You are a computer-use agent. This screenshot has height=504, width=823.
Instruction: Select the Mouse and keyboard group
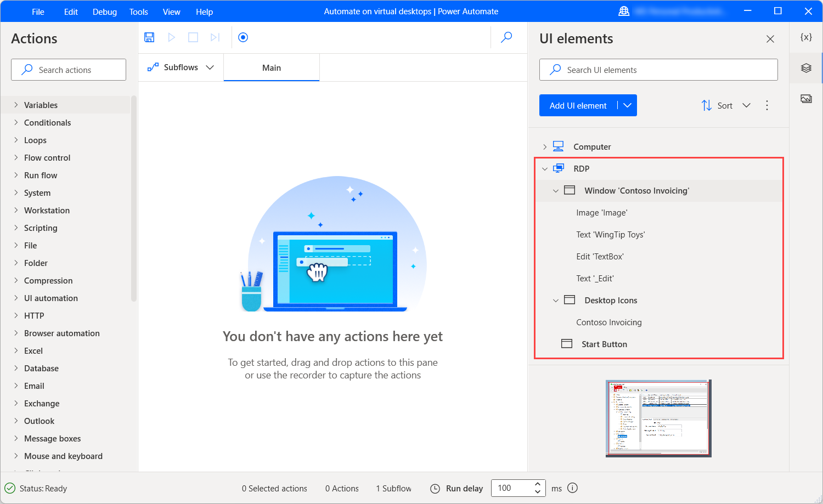click(63, 456)
